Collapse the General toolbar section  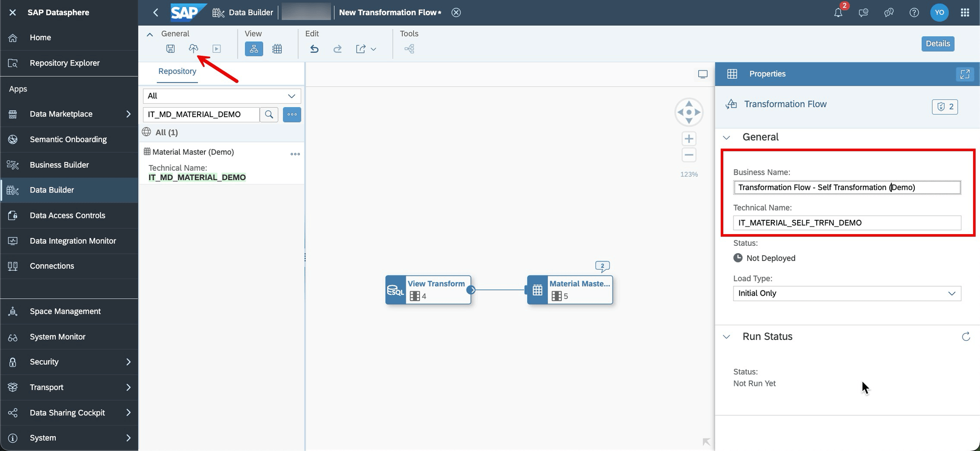point(150,34)
